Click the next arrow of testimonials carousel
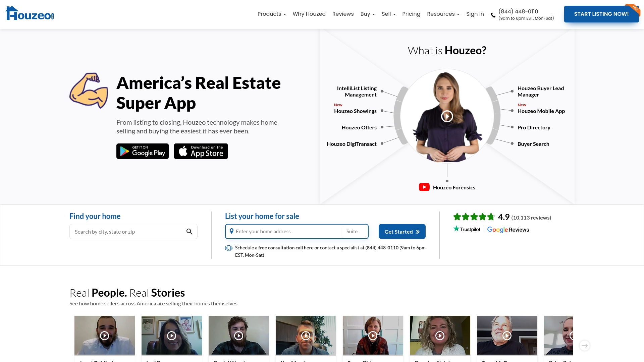Image resolution: width=644 pixels, height=362 pixels. [x=585, y=346]
